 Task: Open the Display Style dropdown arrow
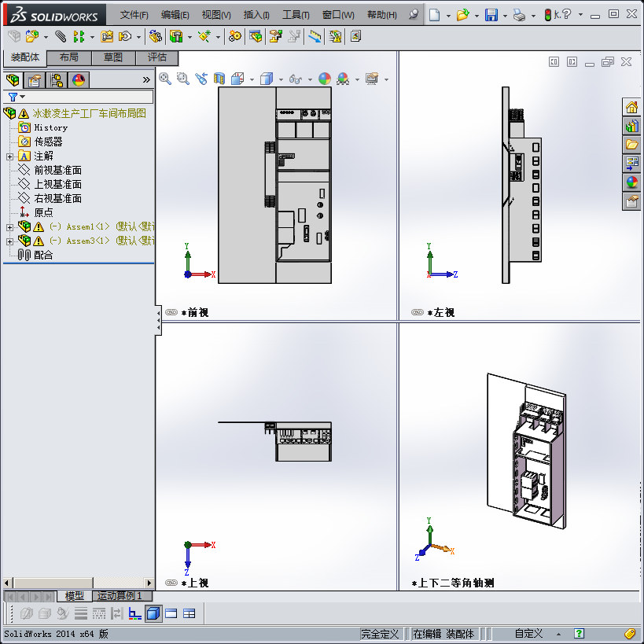(x=281, y=79)
